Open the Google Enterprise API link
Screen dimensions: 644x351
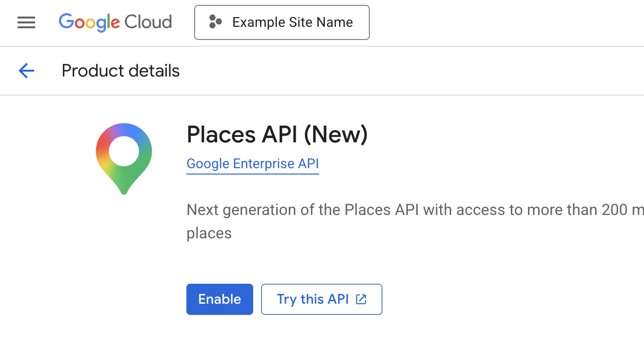[253, 164]
